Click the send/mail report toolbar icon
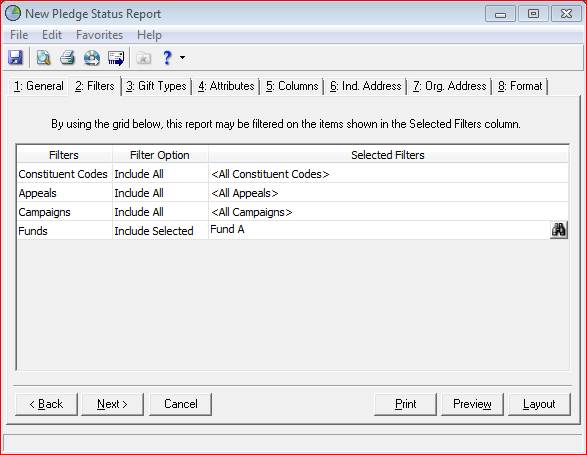Viewport: 587px width, 455px height. click(116, 58)
